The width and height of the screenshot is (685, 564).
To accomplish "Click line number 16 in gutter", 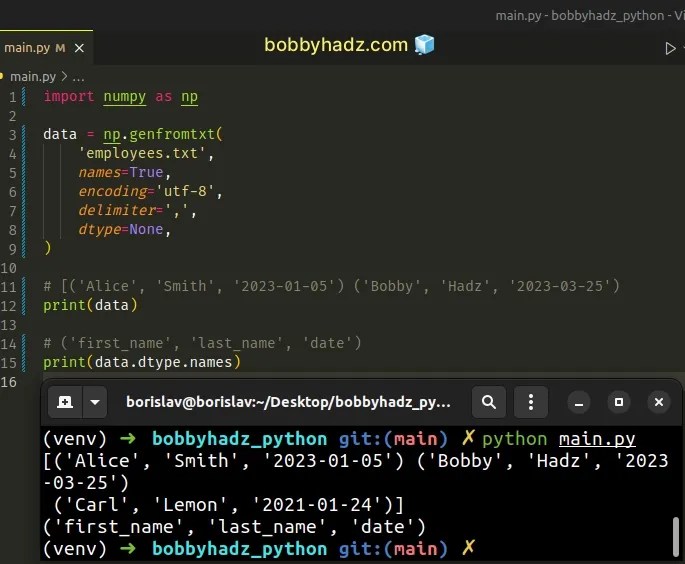I will tap(8, 382).
